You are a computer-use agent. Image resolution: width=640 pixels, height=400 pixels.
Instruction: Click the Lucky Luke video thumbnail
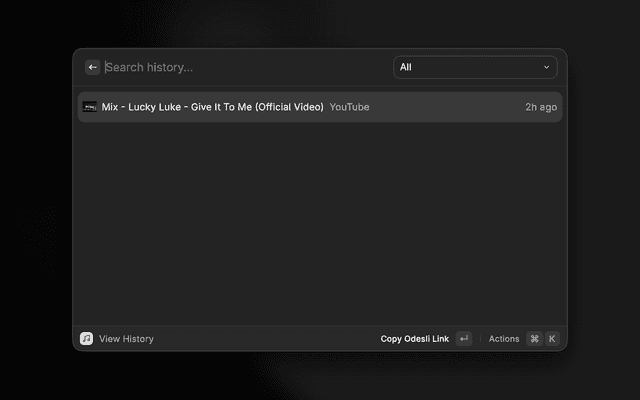click(89, 107)
